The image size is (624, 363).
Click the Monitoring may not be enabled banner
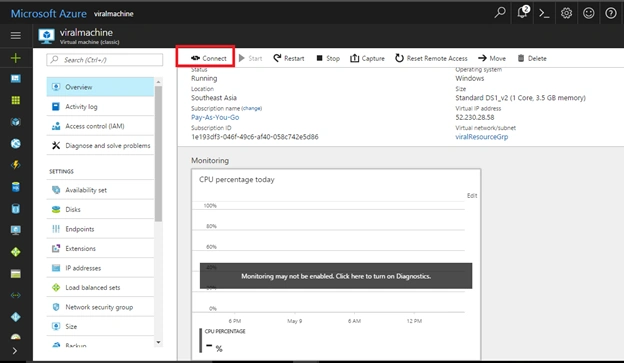[336, 276]
